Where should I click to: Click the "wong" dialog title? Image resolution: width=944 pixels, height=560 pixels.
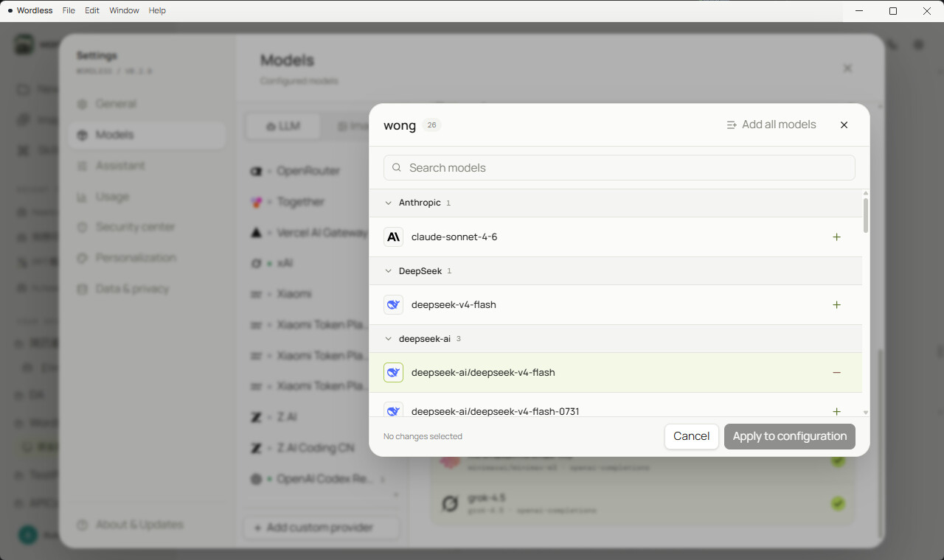tap(400, 125)
